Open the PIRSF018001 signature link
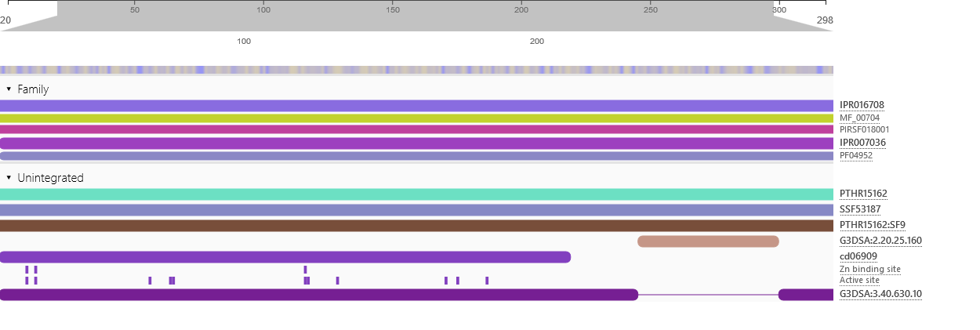This screenshot has width=980, height=330. [864, 129]
